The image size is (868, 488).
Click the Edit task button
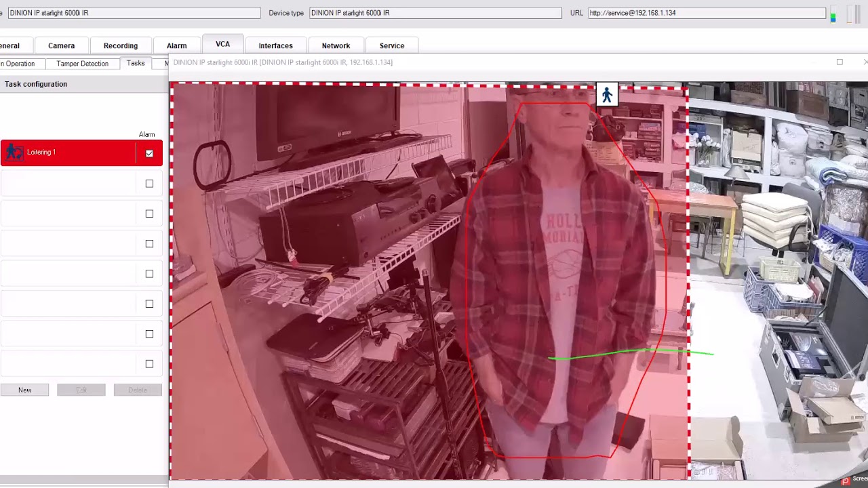pos(81,390)
